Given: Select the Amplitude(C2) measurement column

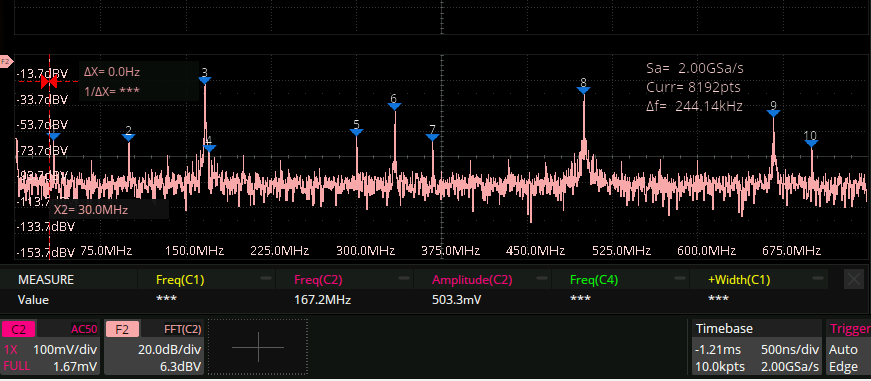Looking at the screenshot, I should (x=483, y=289).
